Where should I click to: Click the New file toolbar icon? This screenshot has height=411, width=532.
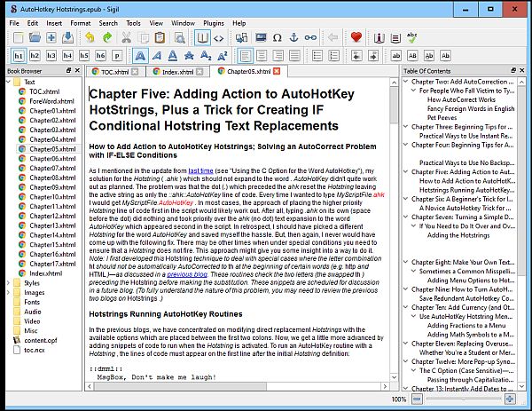click(18, 37)
